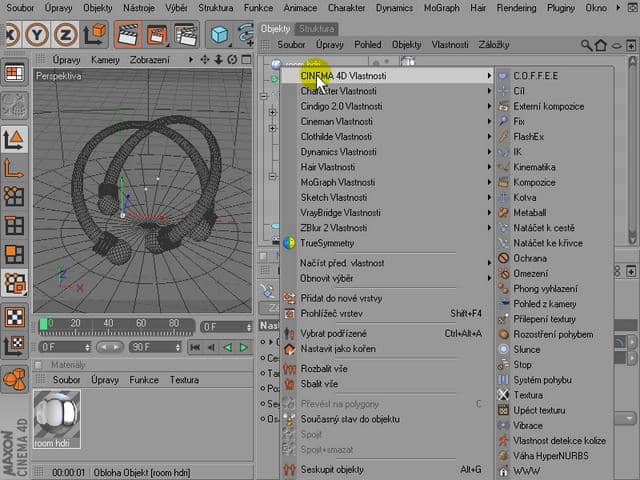Expand VrayBridge Vlastnosti submenu

387,213
